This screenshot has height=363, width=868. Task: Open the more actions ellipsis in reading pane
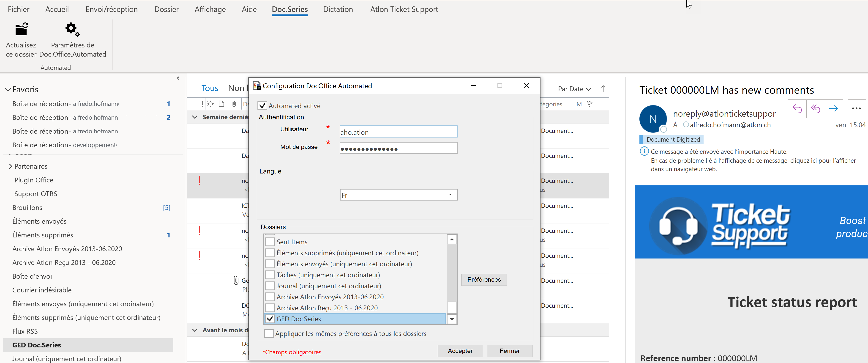click(856, 109)
